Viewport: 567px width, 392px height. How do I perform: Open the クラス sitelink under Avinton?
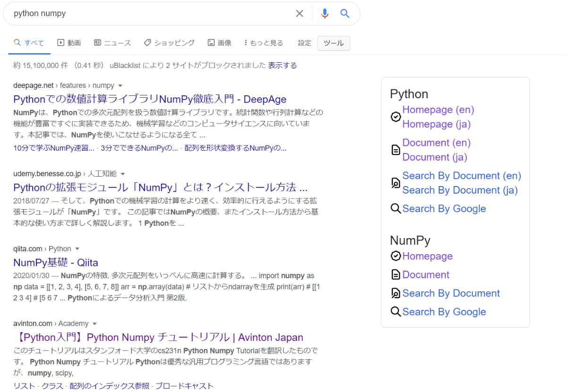[x=52, y=386]
